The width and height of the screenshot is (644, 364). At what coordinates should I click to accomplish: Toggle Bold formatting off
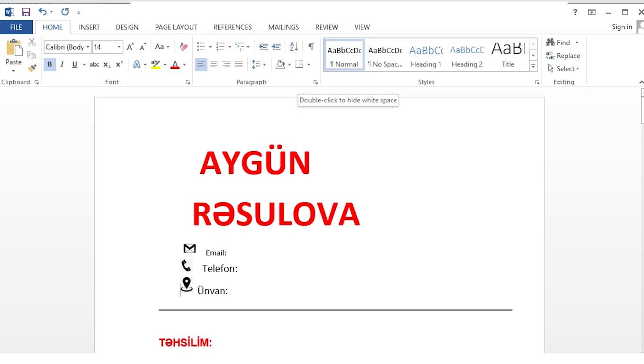pyautogui.click(x=49, y=64)
